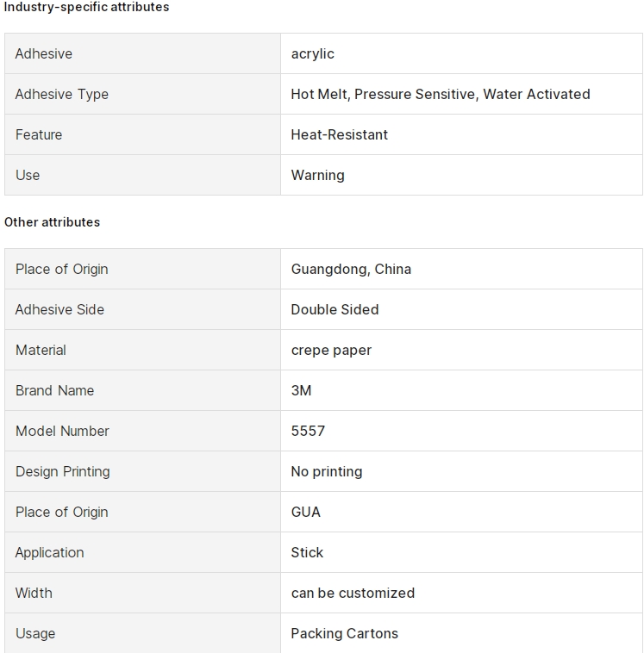Select the "GUA" origin value
The image size is (644, 653).
[305, 512]
